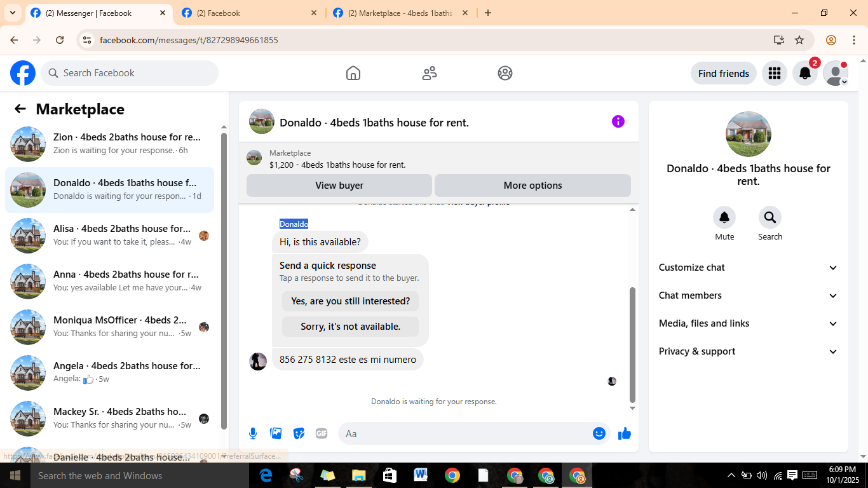Screen dimensions: 868x488
Task: Choose a GIF for the message
Action: (322, 433)
